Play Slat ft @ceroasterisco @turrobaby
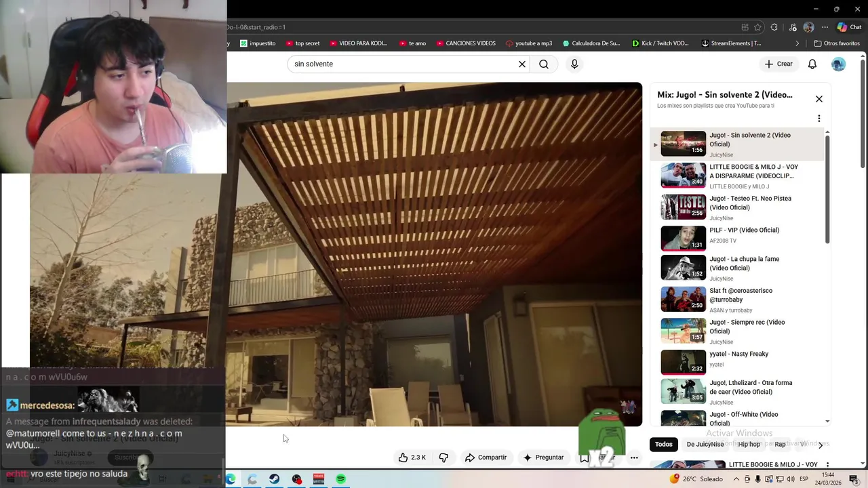Viewport: 868px width, 488px height. tap(738, 300)
